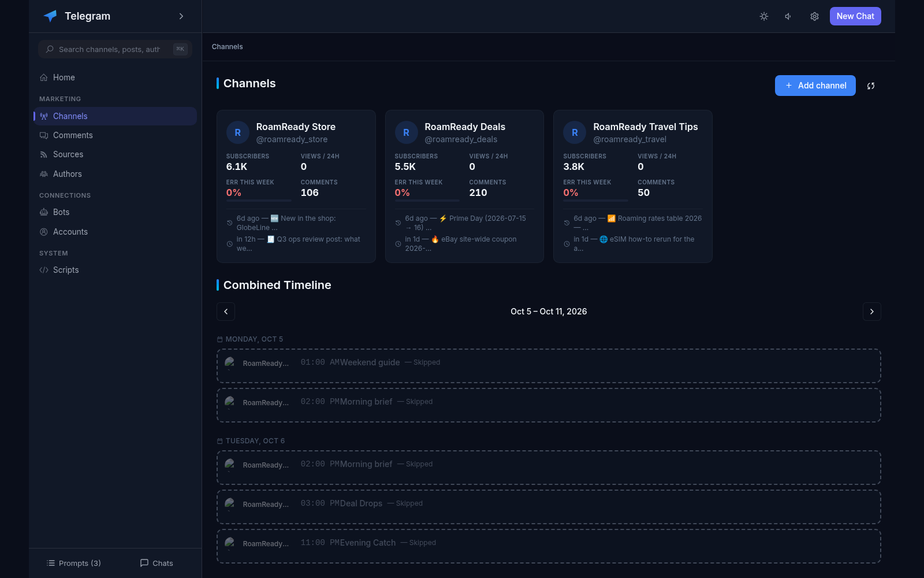Mute sound with the speaker icon
This screenshot has height=578, width=924.
[x=788, y=16]
